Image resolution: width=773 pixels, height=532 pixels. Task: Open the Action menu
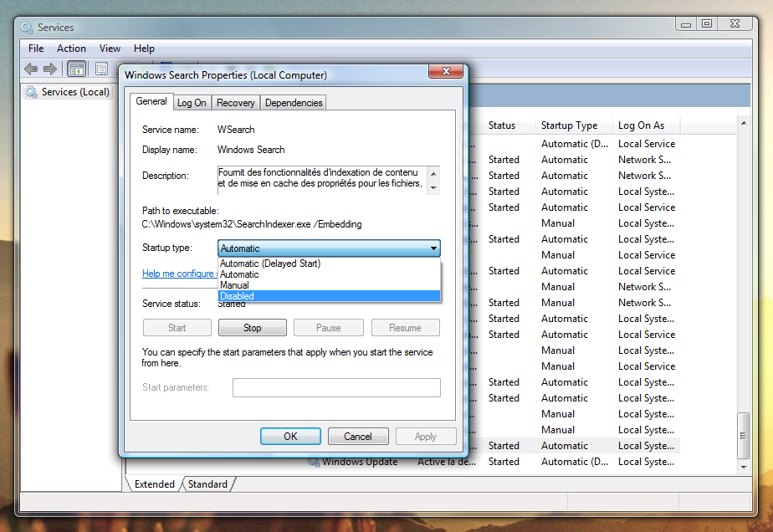pyautogui.click(x=71, y=49)
